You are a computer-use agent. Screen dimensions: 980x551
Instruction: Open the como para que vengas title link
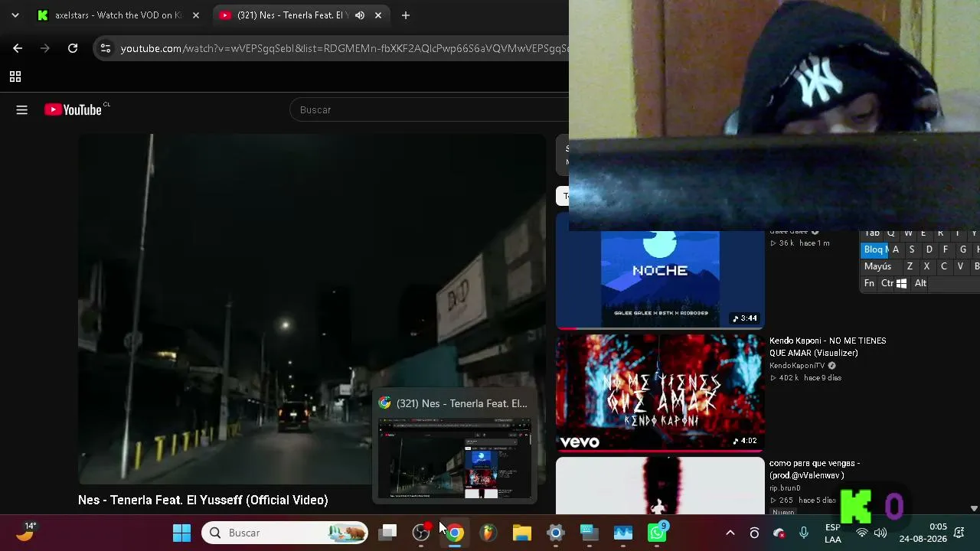pos(815,469)
